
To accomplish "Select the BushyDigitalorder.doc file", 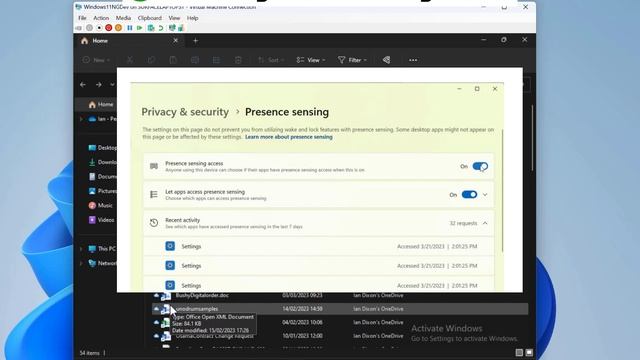I will click(202, 295).
